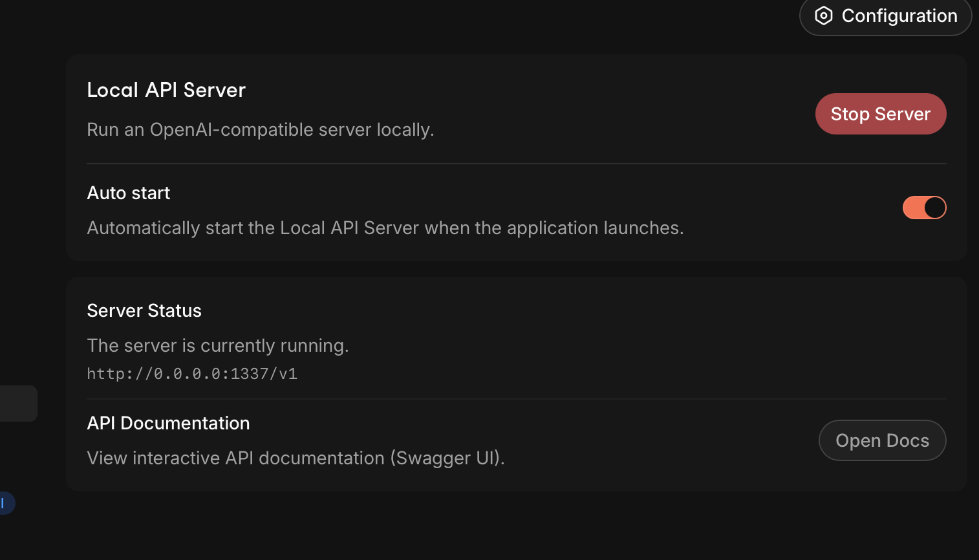Click the Server Status section title
Viewport: 979px width, 560px height.
(x=144, y=310)
